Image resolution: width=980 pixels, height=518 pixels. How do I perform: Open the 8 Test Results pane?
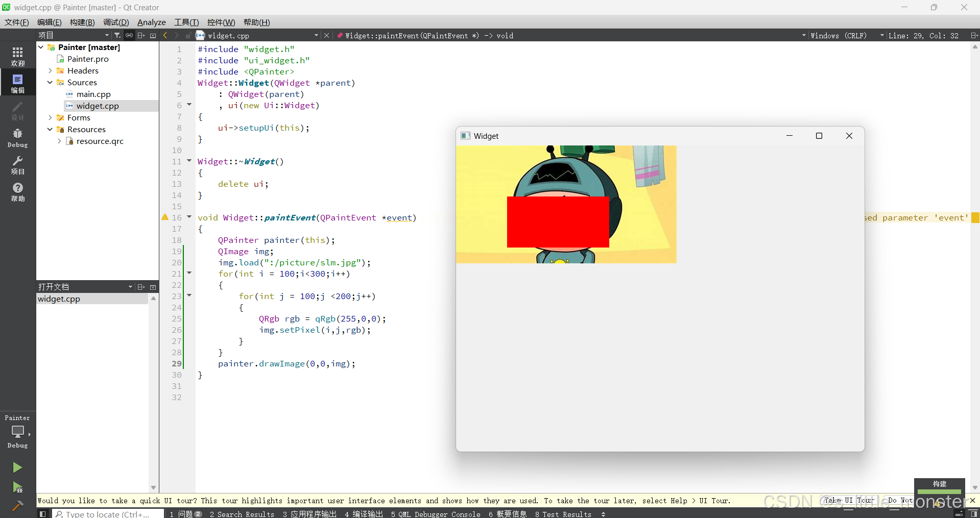pos(563,514)
